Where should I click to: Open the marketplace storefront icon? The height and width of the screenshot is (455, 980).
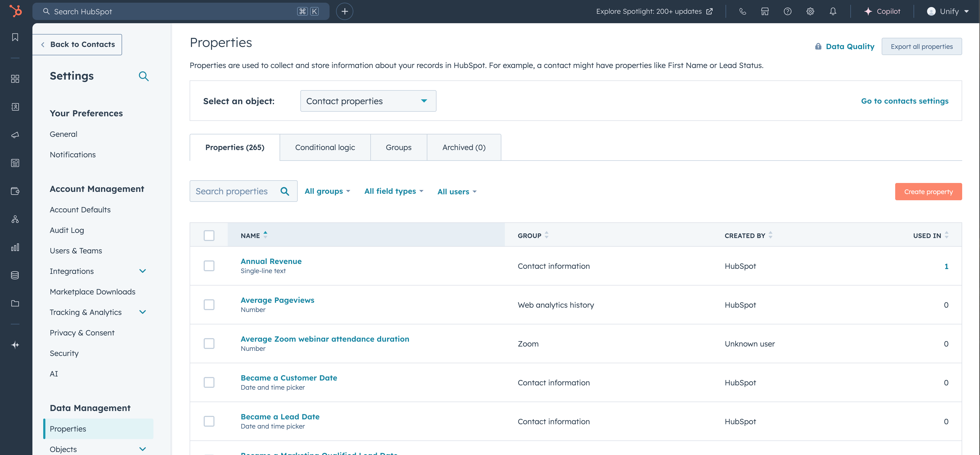(765, 11)
